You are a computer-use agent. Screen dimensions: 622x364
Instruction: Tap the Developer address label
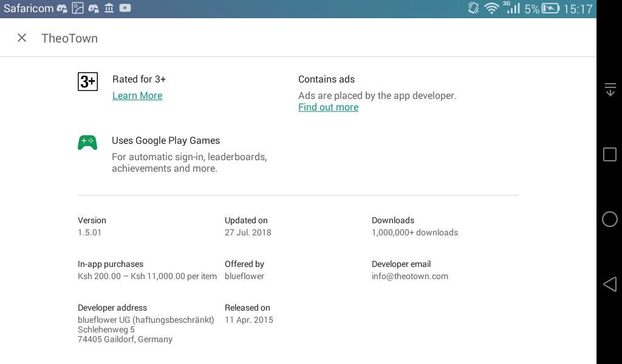coord(112,308)
